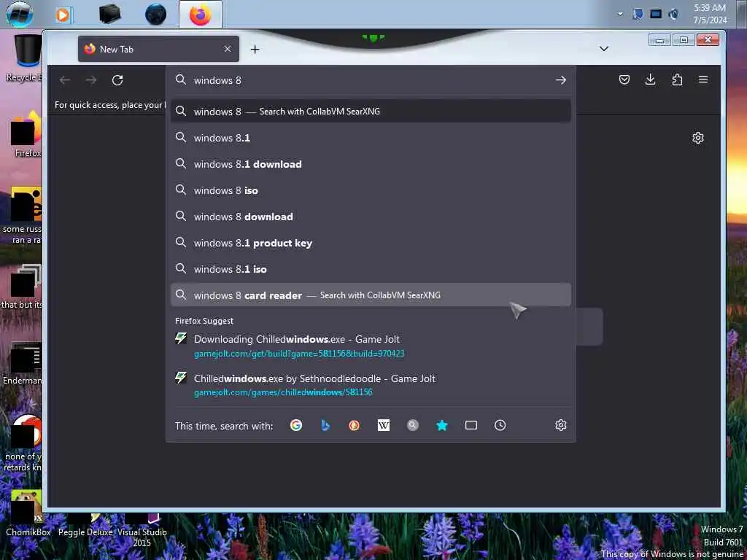
Task: Search with DuckDuckGo engine icon
Action: tap(354, 425)
